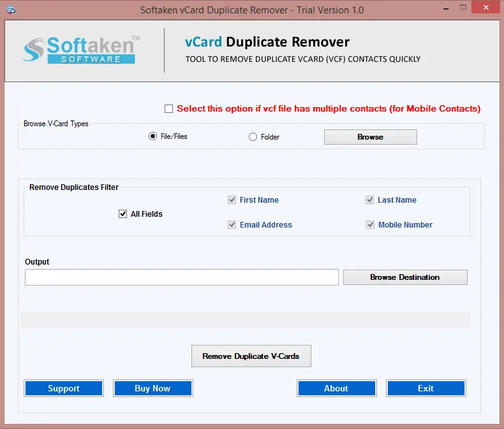
Task: Click the window title text in title bar
Action: (x=252, y=10)
